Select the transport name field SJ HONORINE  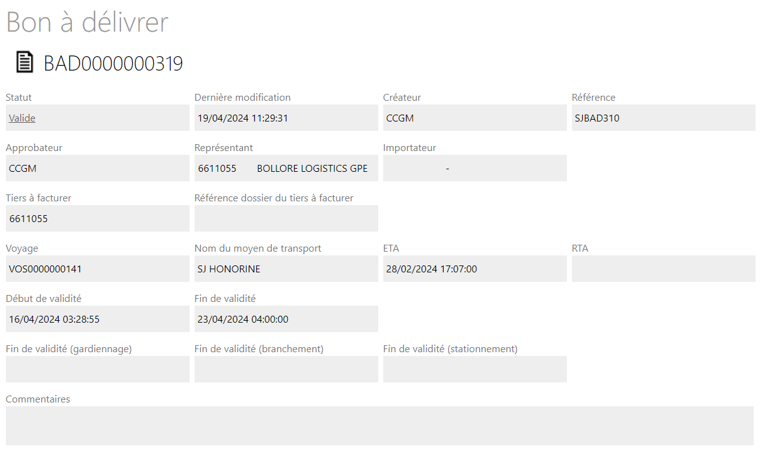[286, 268]
